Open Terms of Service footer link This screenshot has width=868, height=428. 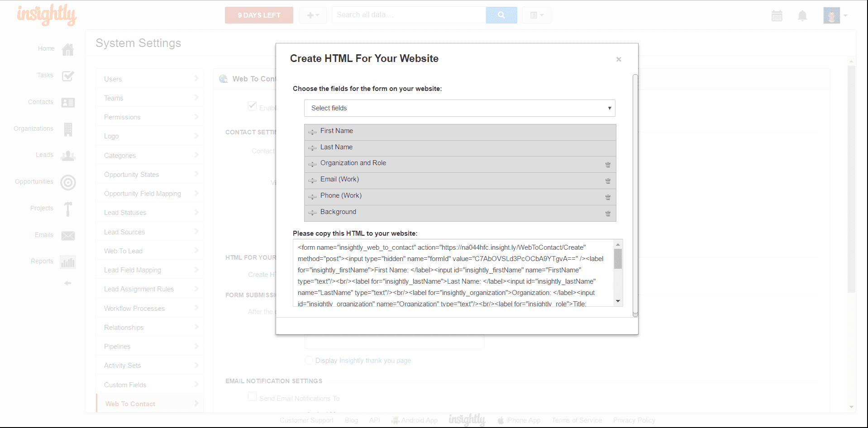[x=577, y=420]
